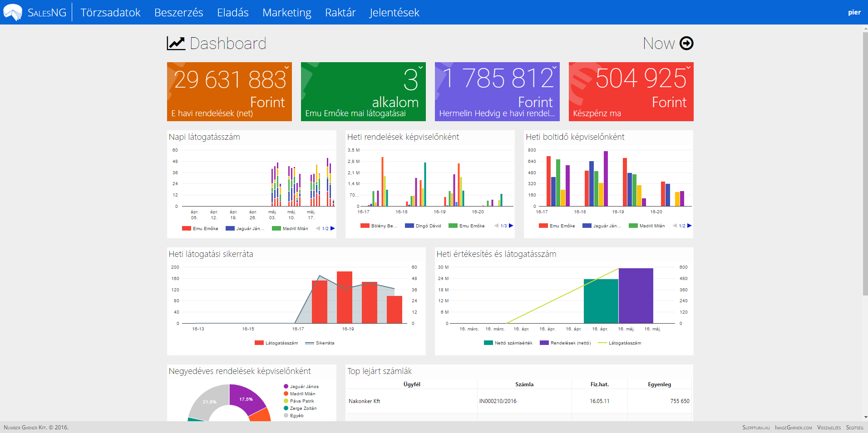Toggle Emu Emőke legend in Heti boltidő chart

coord(557,226)
